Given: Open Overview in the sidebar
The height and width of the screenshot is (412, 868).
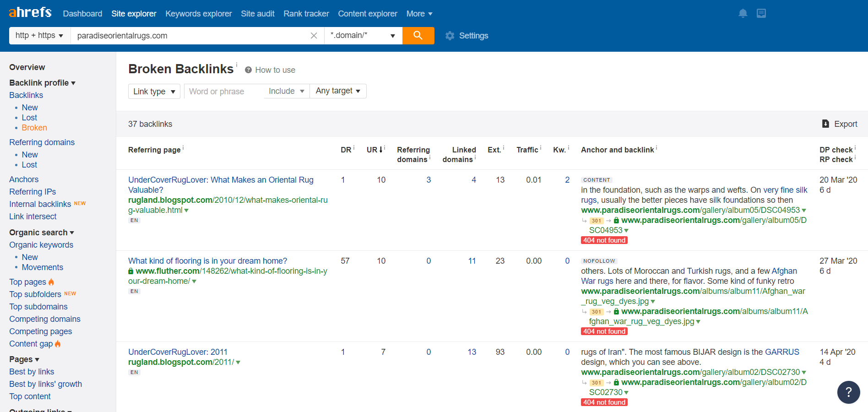Looking at the screenshot, I should click(x=27, y=67).
